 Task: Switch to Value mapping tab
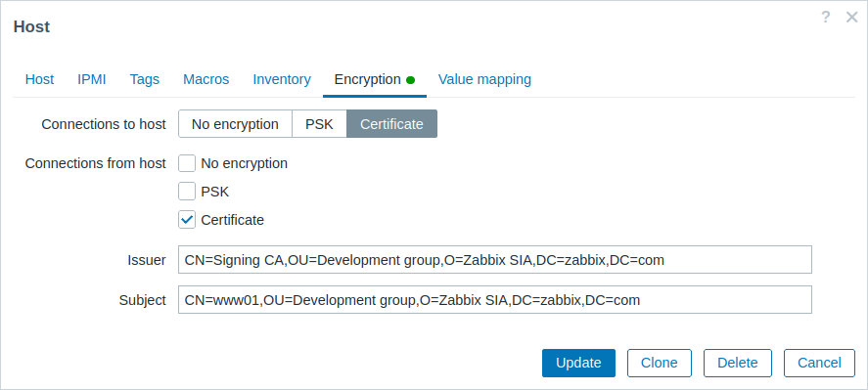(484, 79)
